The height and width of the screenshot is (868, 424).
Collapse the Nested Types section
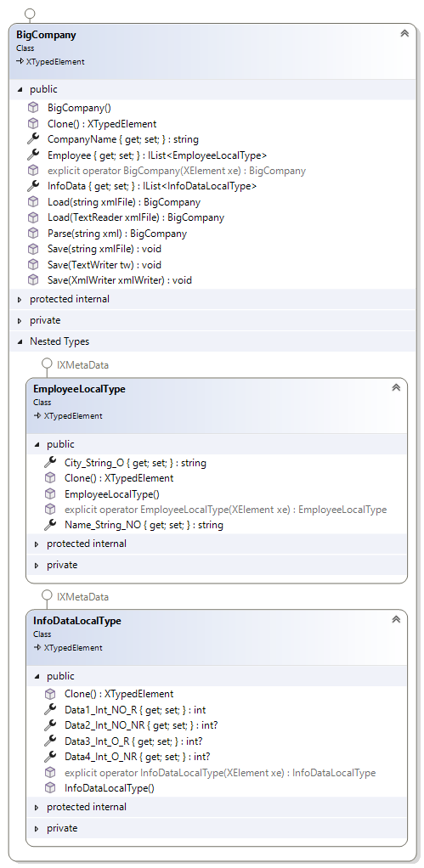20,341
